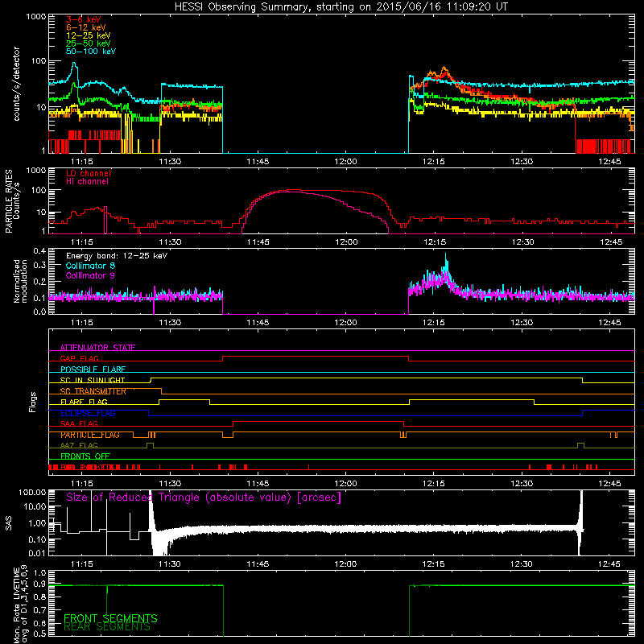This screenshot has height=644, width=644.
Task: Click the FRONTS OFF flag label
Action: [85, 456]
